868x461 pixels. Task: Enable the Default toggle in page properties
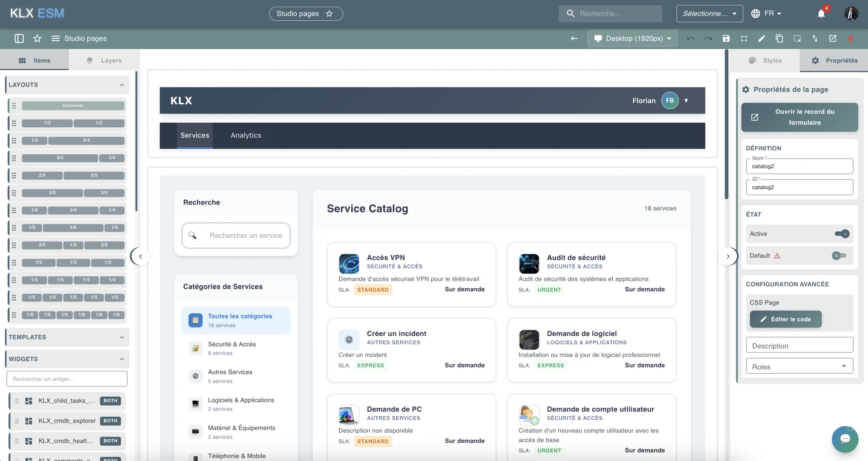839,256
